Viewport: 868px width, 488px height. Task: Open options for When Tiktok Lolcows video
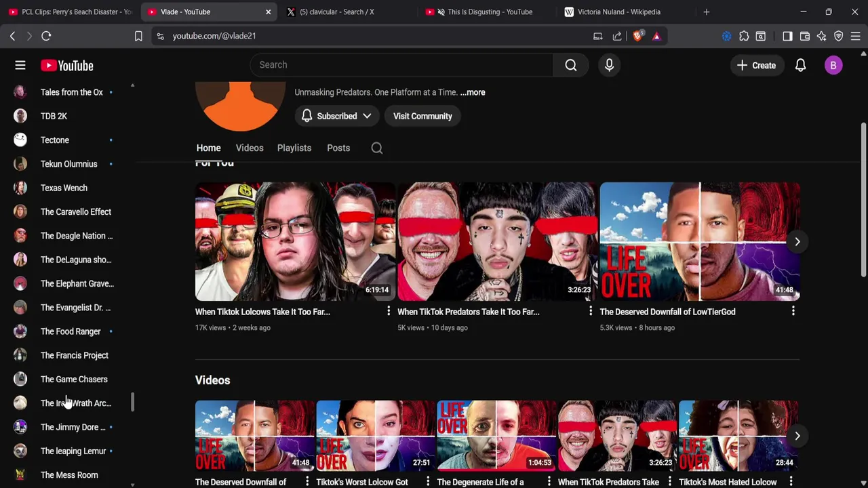pyautogui.click(x=389, y=311)
